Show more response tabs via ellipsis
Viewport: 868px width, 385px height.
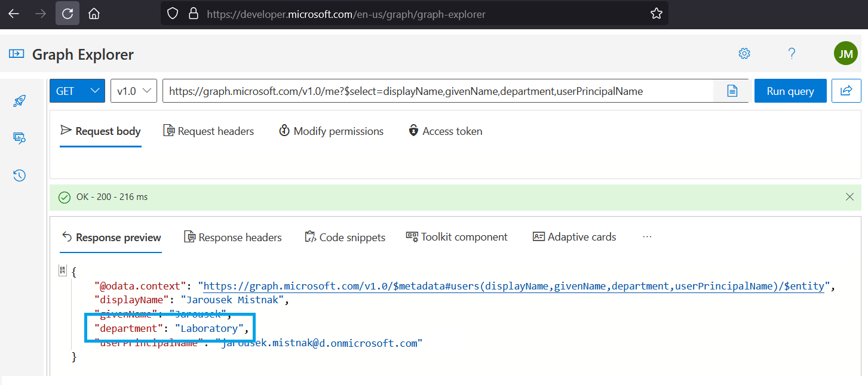point(647,237)
